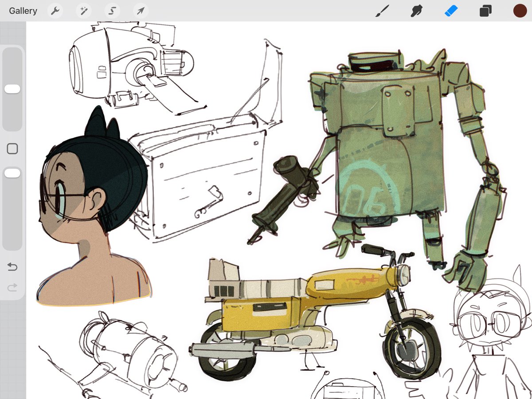Select the Brush paint tool

382,11
